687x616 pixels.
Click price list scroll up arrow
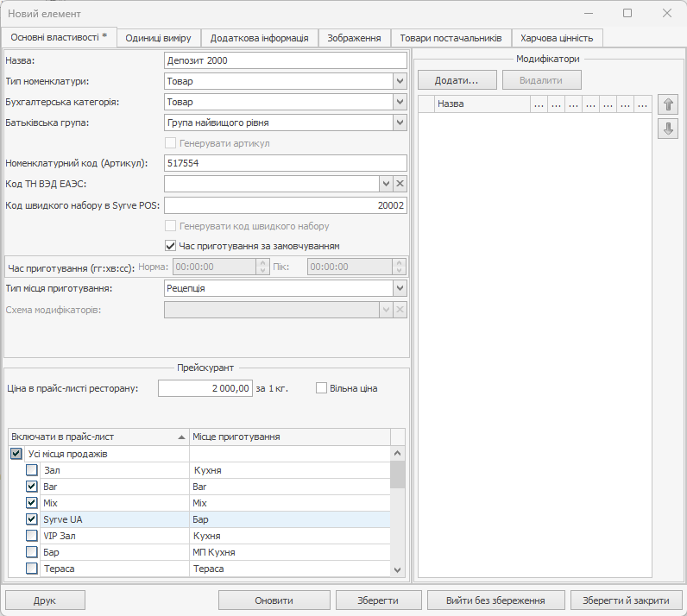pyautogui.click(x=397, y=454)
